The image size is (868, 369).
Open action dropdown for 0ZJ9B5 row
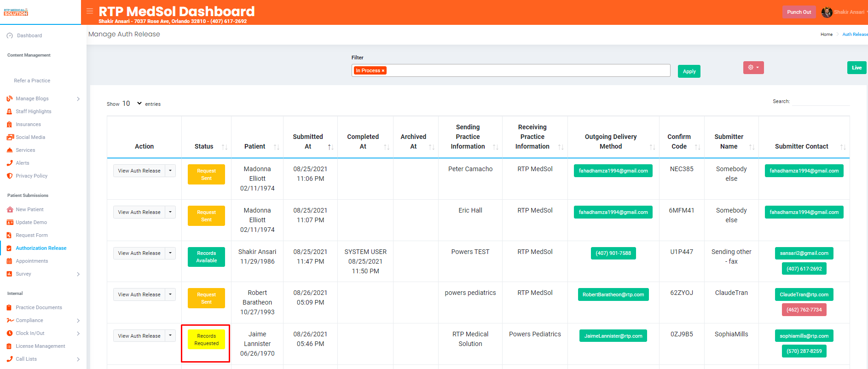tap(170, 336)
